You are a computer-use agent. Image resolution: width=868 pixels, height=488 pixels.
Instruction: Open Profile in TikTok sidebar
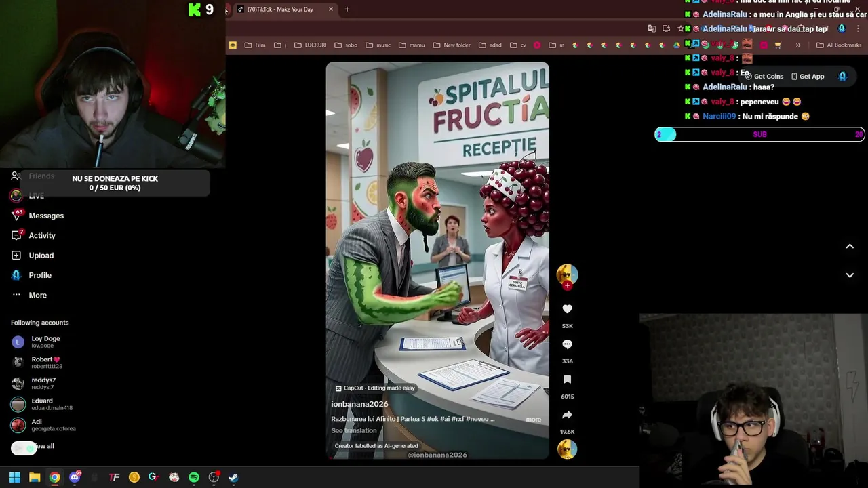click(x=40, y=275)
